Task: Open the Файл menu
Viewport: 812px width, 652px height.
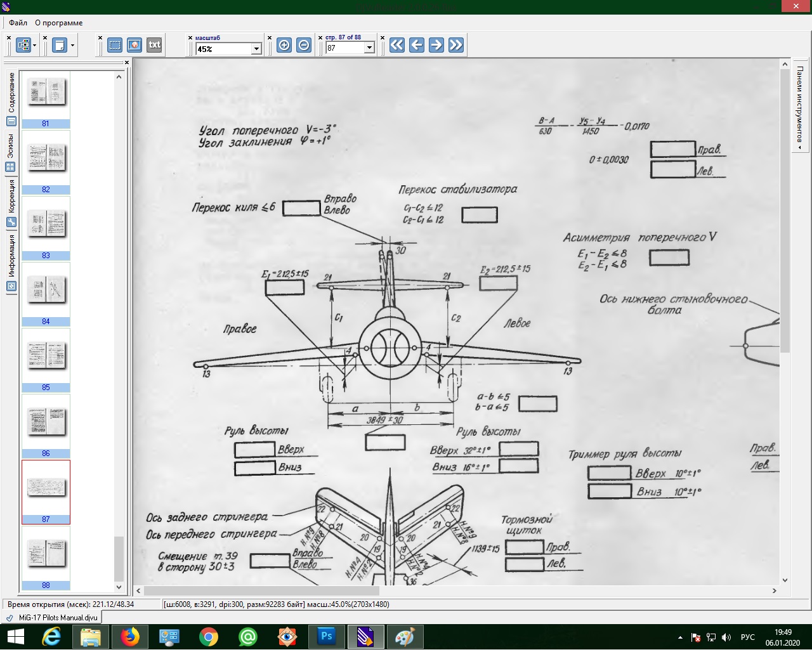Action: click(18, 23)
